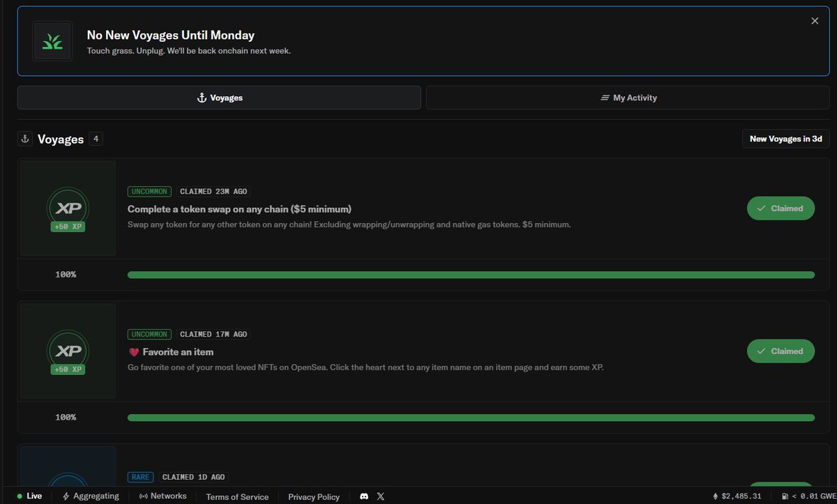Screen dimensions: 837x504
Task: Click the 100% label for token swap voyage
Action: click(x=66, y=275)
